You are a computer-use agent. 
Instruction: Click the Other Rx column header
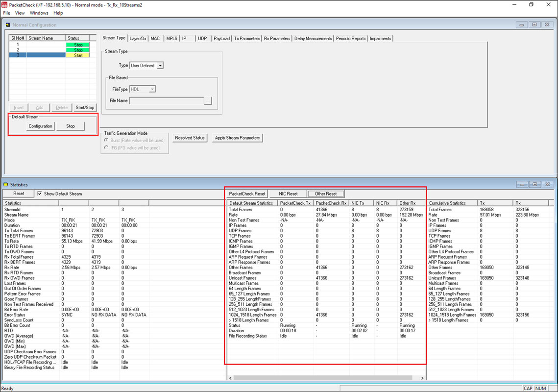coord(411,203)
